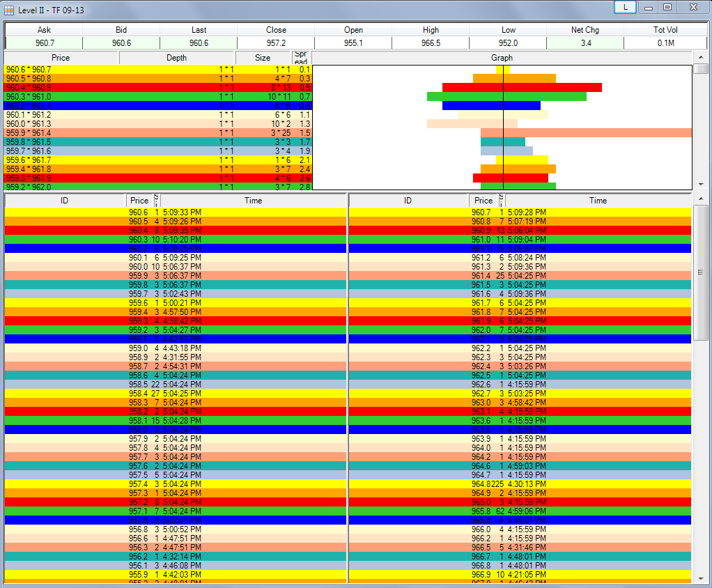712x588 pixels.
Task: Select ask row 960.7 at 5:09:28 PM
Action: [520, 212]
